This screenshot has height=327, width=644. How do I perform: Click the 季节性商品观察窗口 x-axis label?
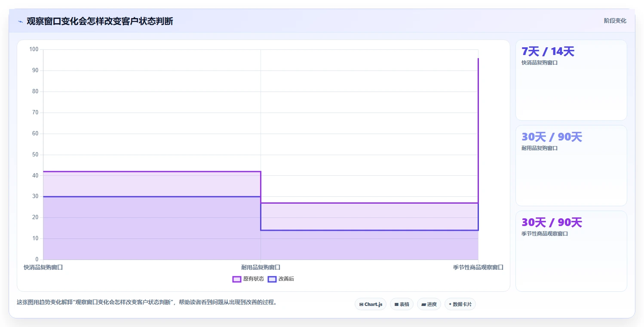point(478,267)
